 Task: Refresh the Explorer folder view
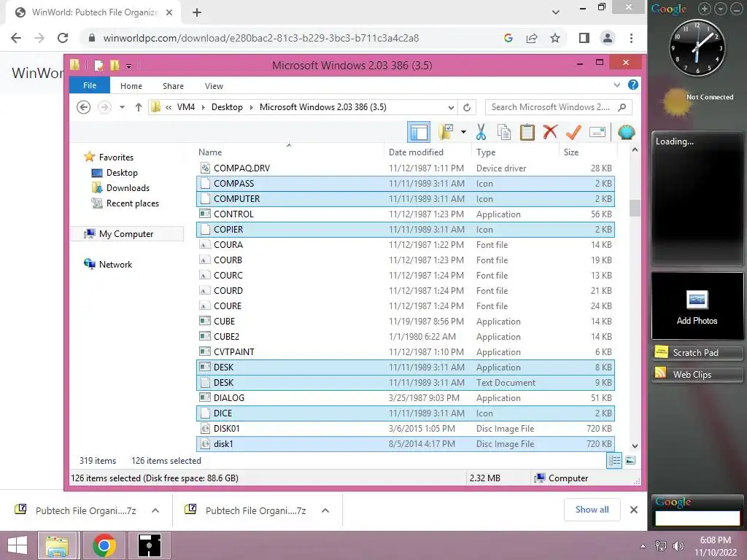(467, 108)
